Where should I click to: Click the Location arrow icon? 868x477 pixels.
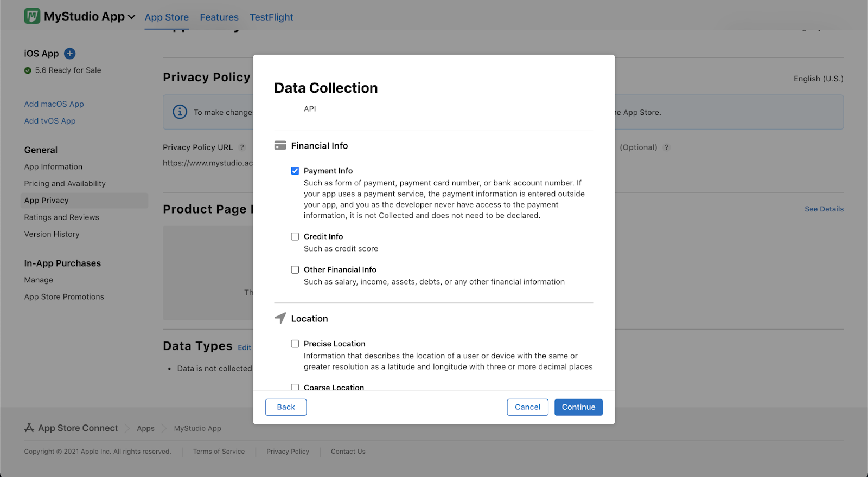pyautogui.click(x=280, y=318)
